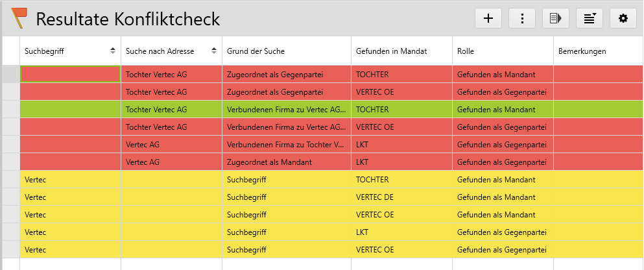Click the row selector of first row
Screen dimensions: 644x270
tap(11, 74)
